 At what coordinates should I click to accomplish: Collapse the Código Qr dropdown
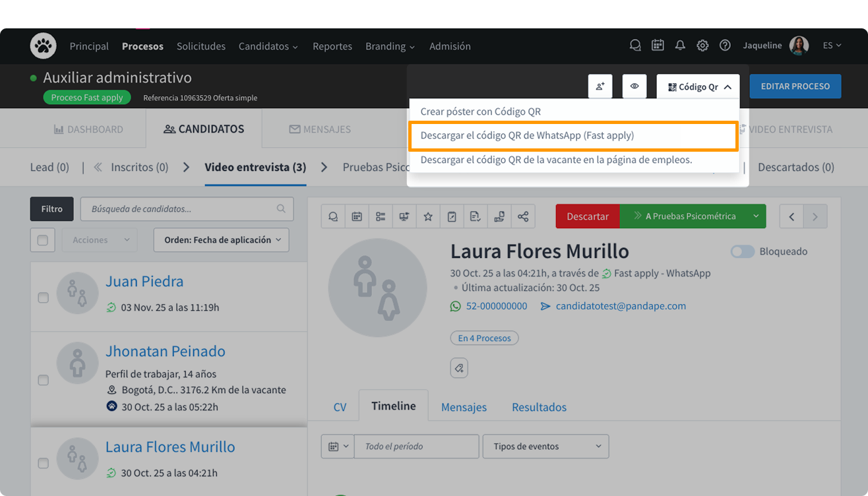tap(698, 86)
